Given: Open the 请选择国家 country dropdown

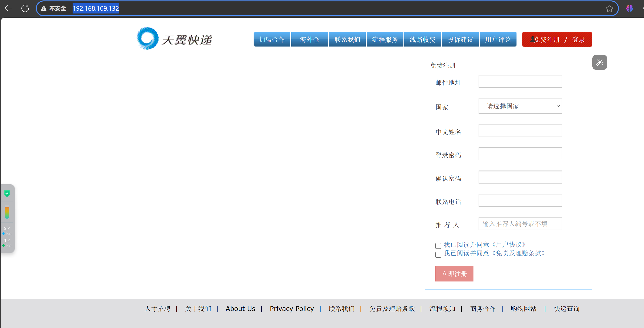Looking at the screenshot, I should (520, 106).
